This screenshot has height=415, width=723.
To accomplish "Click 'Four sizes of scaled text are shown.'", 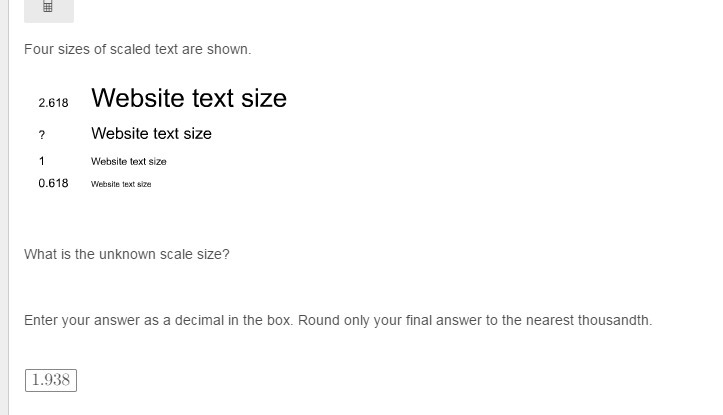I will (137, 49).
